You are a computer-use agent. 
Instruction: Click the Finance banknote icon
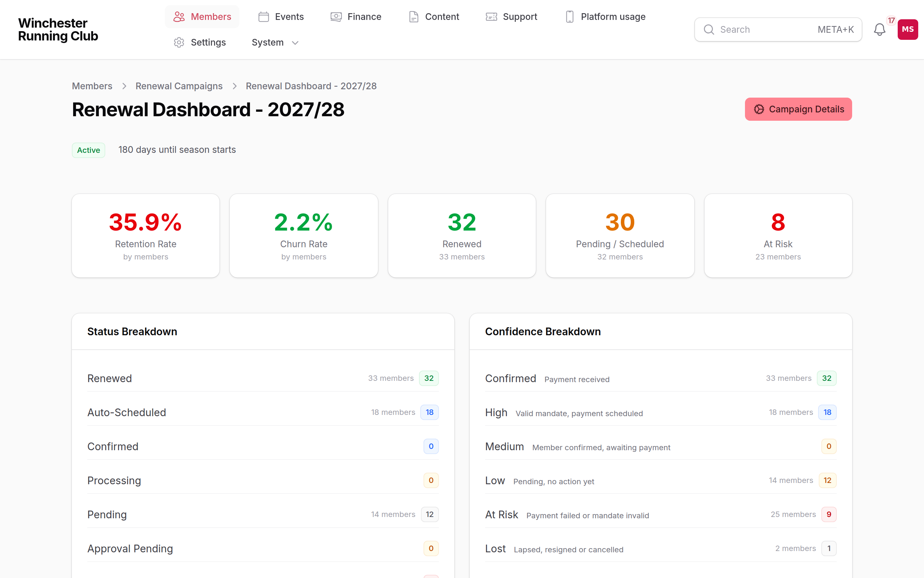[336, 17]
